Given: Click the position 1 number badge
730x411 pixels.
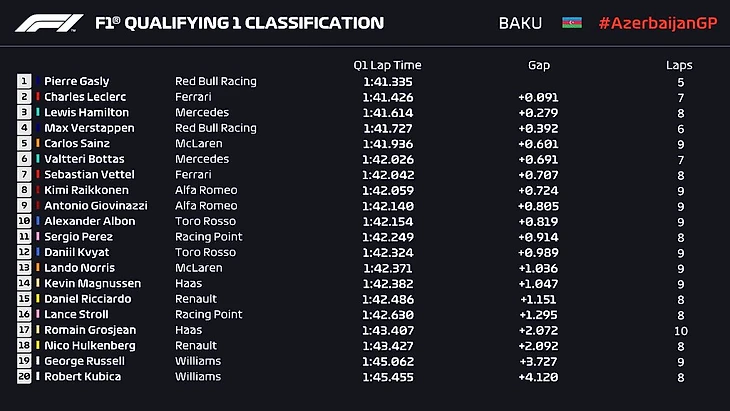Looking at the screenshot, I should [24, 81].
